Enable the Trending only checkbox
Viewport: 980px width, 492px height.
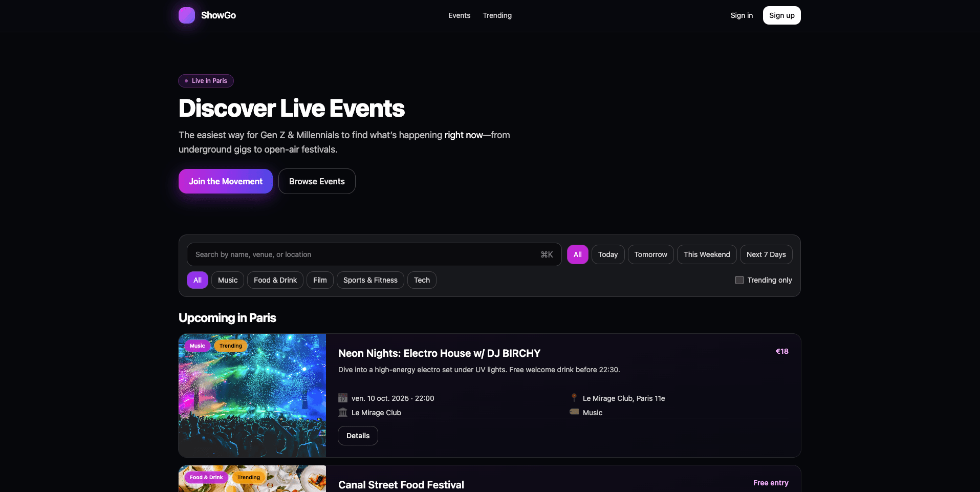click(x=739, y=280)
